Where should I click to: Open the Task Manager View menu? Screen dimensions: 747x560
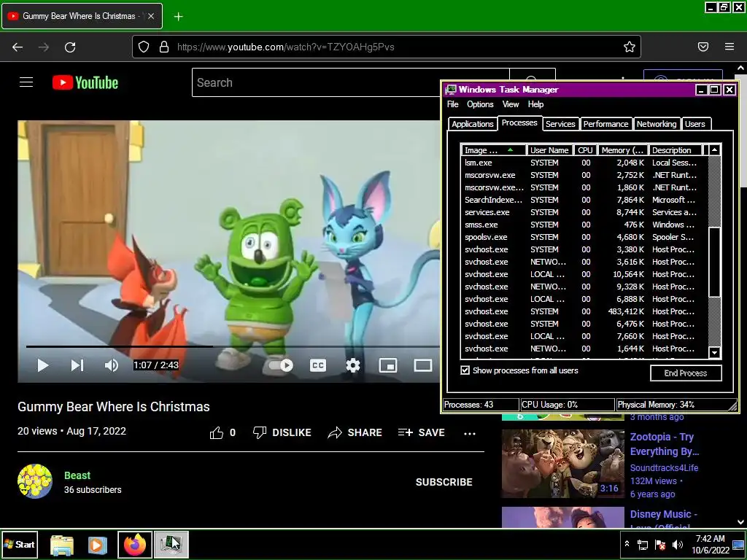[x=510, y=104]
